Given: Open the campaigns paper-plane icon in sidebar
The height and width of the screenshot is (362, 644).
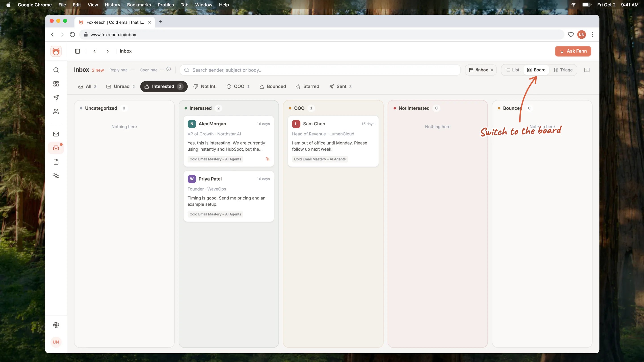Looking at the screenshot, I should pos(56,98).
